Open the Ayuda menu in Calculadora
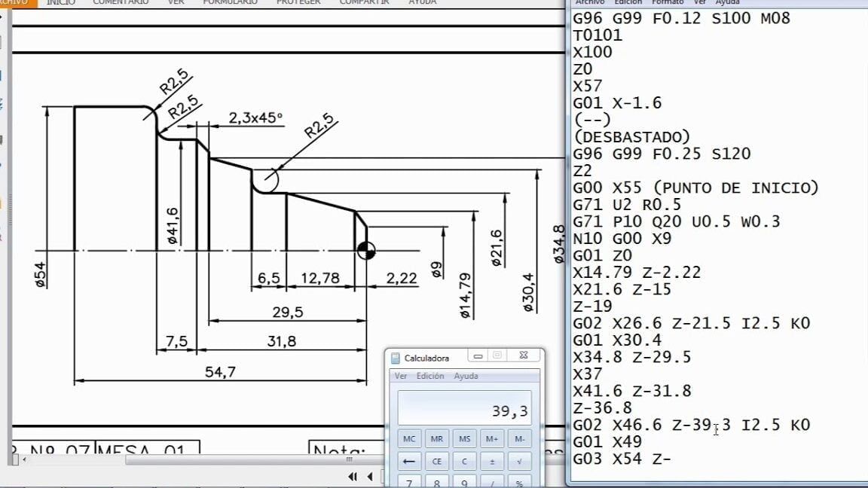This screenshot has width=868, height=488. [x=466, y=376]
